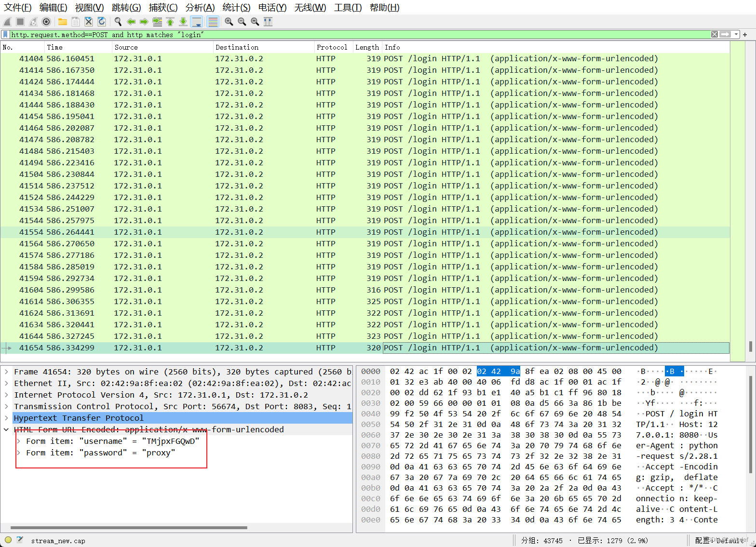756x547 pixels.
Task: Select packet number 41604 row
Action: click(365, 290)
